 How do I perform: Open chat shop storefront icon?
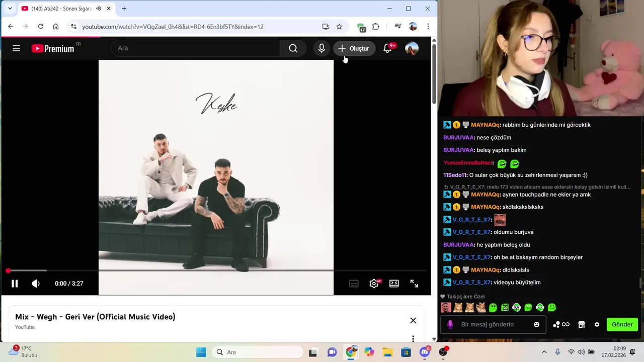[582, 325]
